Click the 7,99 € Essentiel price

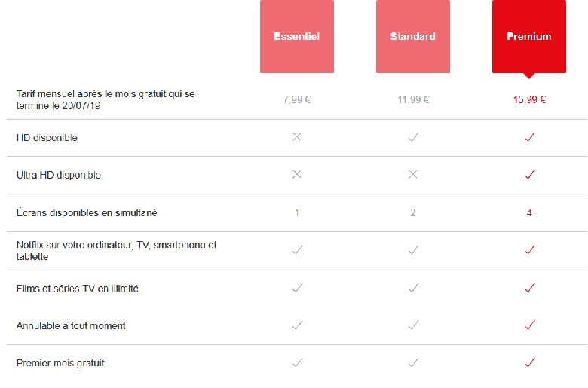pos(297,99)
